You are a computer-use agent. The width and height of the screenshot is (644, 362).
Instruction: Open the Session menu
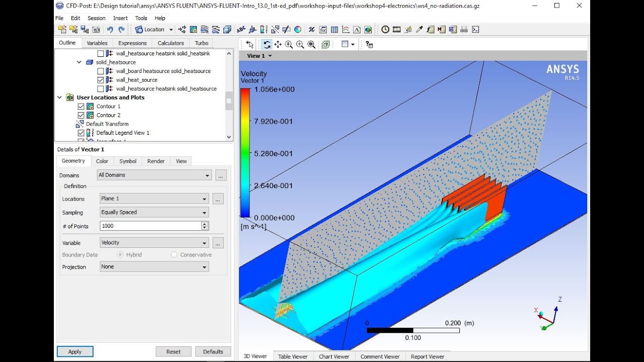coord(97,18)
